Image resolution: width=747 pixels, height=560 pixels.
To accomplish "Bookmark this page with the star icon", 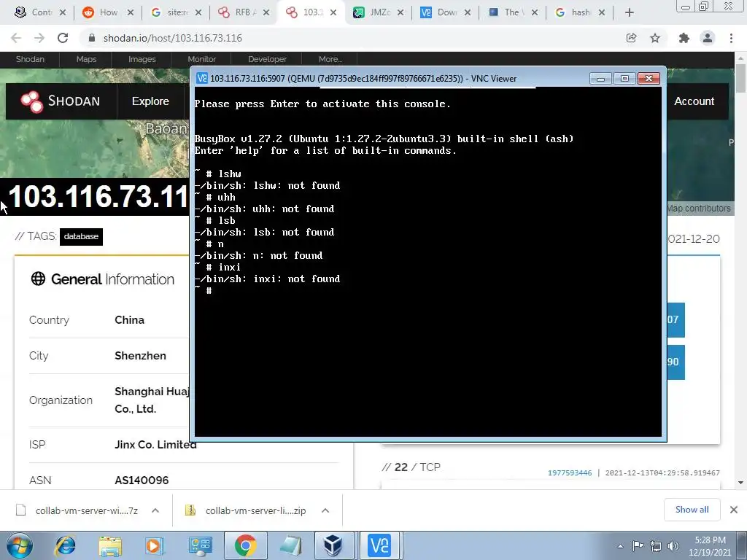I will point(655,38).
